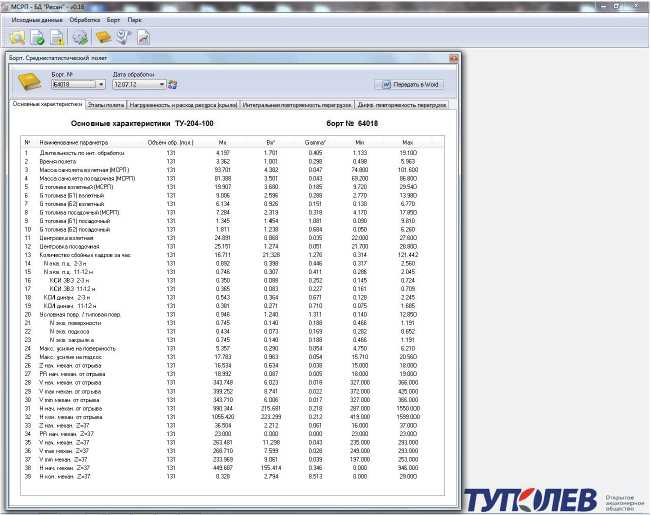
Task: Select the Количество сбойных кадров за час row
Action: pyautogui.click(x=232, y=255)
